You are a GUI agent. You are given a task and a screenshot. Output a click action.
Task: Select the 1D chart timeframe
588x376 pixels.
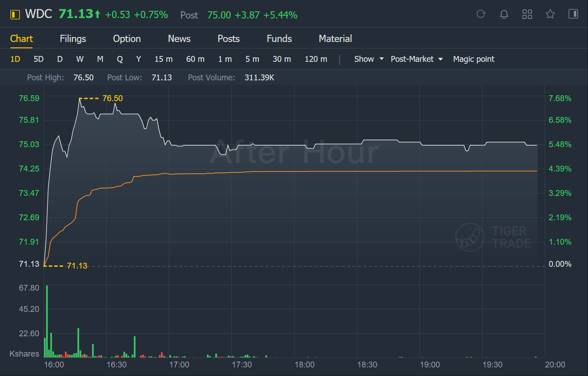coord(15,59)
